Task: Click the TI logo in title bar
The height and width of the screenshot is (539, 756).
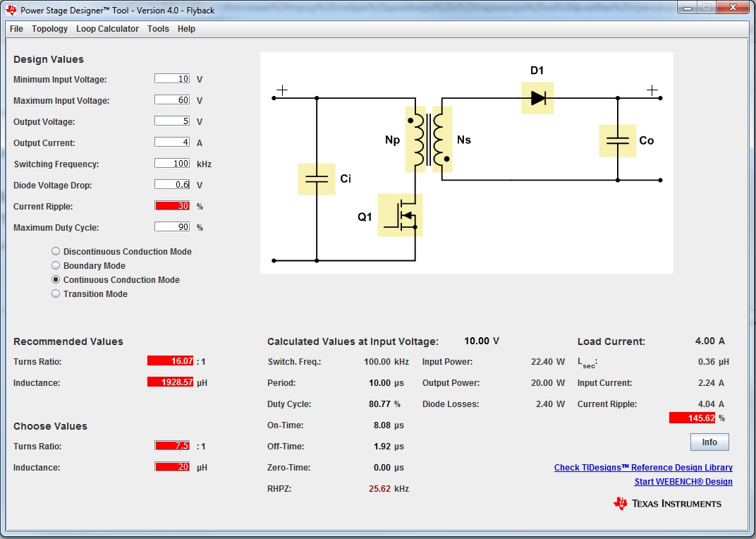Action: point(11,10)
